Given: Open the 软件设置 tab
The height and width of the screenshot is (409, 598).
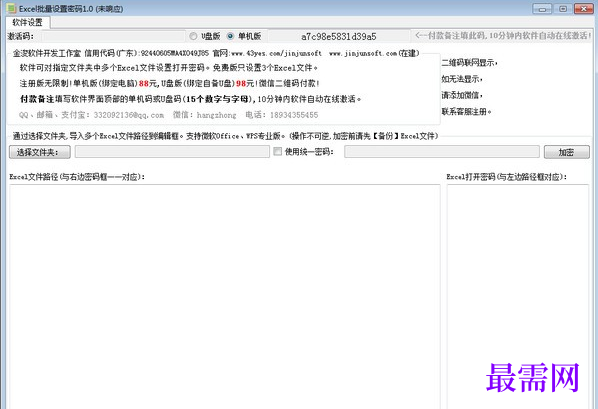Looking at the screenshot, I should point(28,22).
